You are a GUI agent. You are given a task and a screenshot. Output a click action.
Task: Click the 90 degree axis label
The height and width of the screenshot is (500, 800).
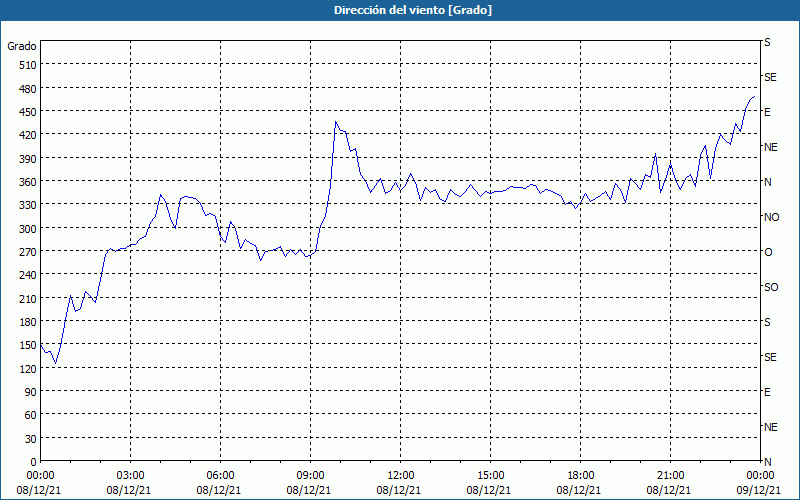pos(31,392)
